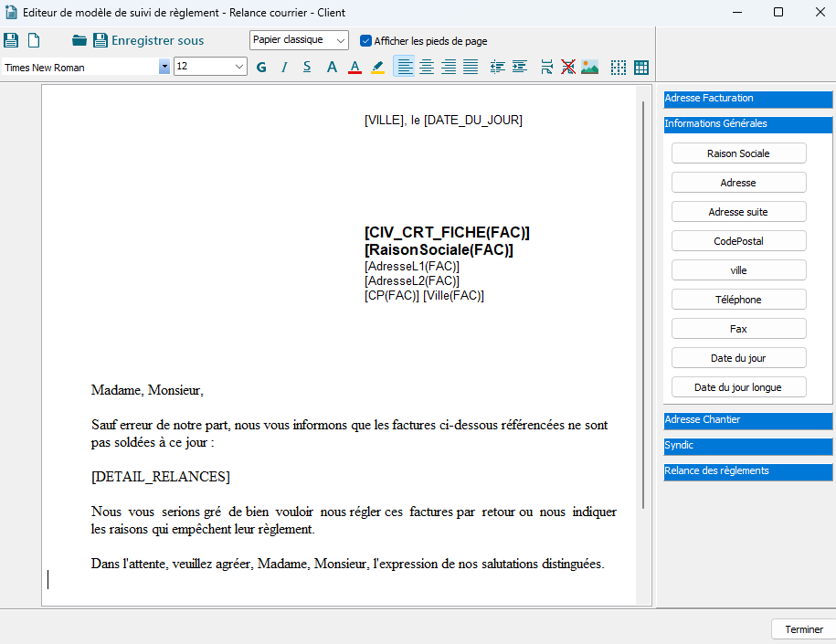Viewport: 836px width, 644px height.
Task: Toggle bold formatting with the G icon
Action: pyautogui.click(x=260, y=66)
